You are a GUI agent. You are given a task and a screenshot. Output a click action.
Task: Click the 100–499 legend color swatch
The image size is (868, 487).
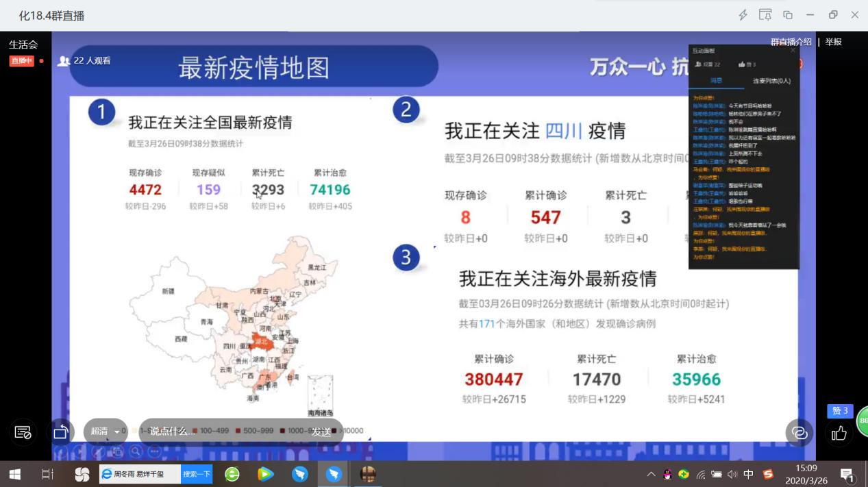(x=197, y=432)
